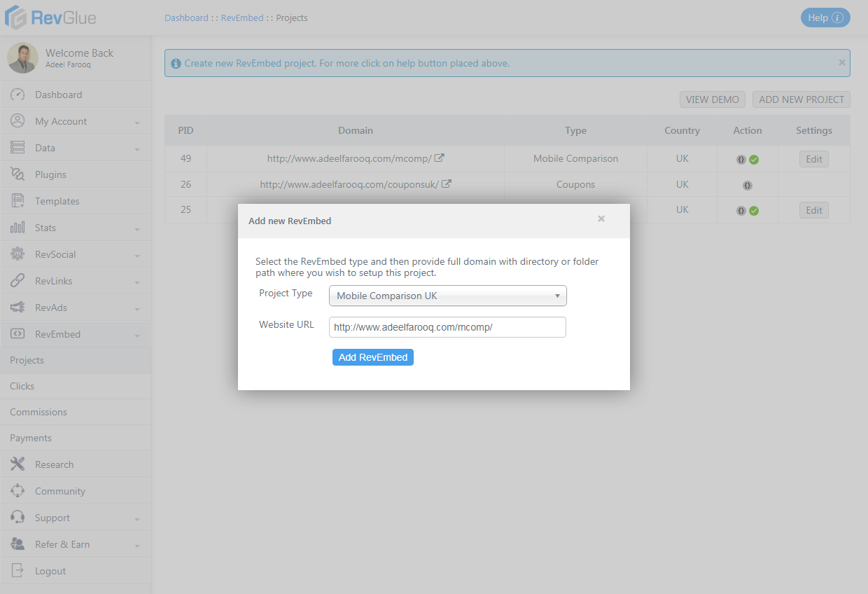Image resolution: width=868 pixels, height=594 pixels.
Task: Expand the RevLinks menu arrow
Action: (137, 282)
